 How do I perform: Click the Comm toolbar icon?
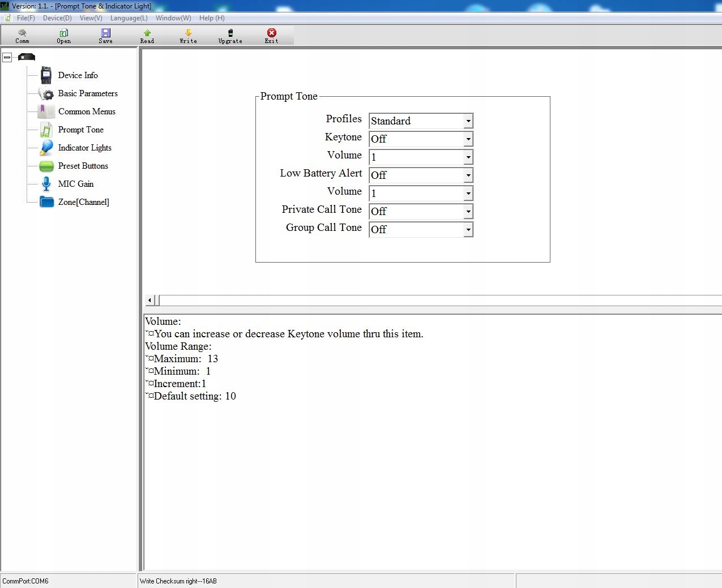[x=22, y=33]
